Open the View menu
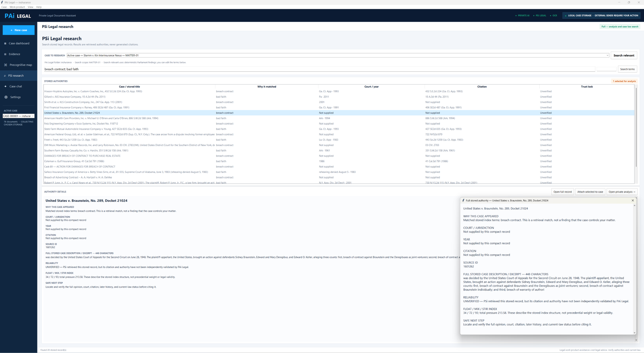The height and width of the screenshot is (353, 644). 31,7
